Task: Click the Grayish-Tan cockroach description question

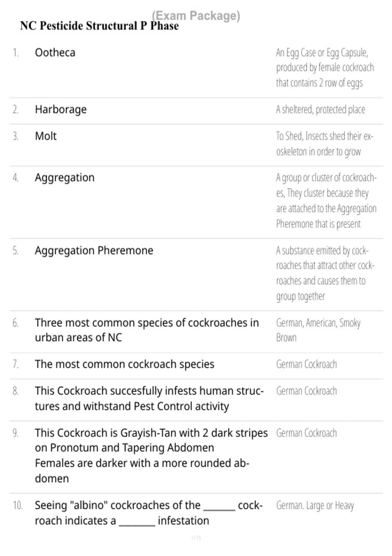Action: [x=151, y=456]
